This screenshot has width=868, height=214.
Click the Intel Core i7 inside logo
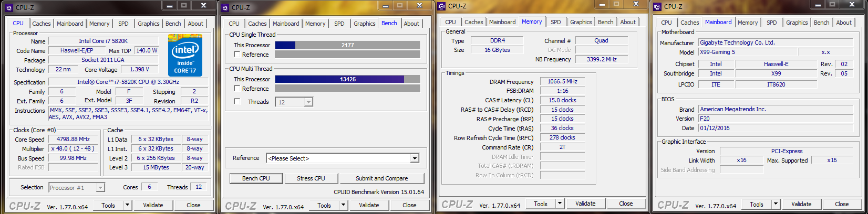[185, 55]
